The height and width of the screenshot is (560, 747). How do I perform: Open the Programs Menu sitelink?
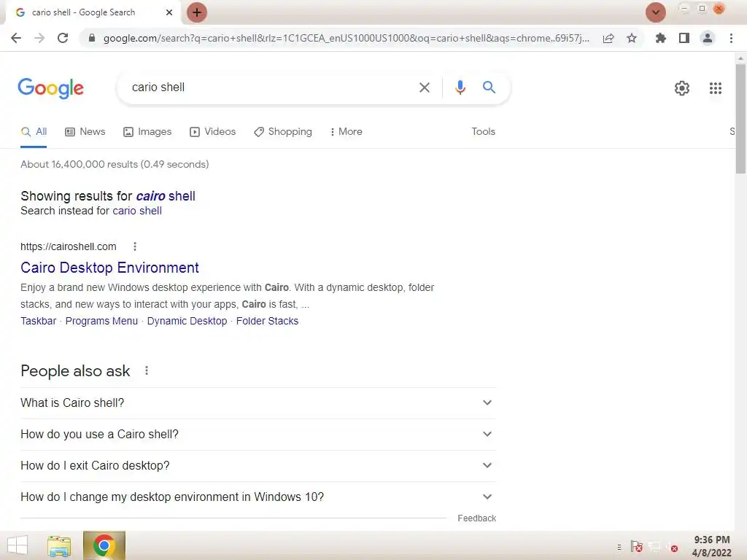coord(101,322)
